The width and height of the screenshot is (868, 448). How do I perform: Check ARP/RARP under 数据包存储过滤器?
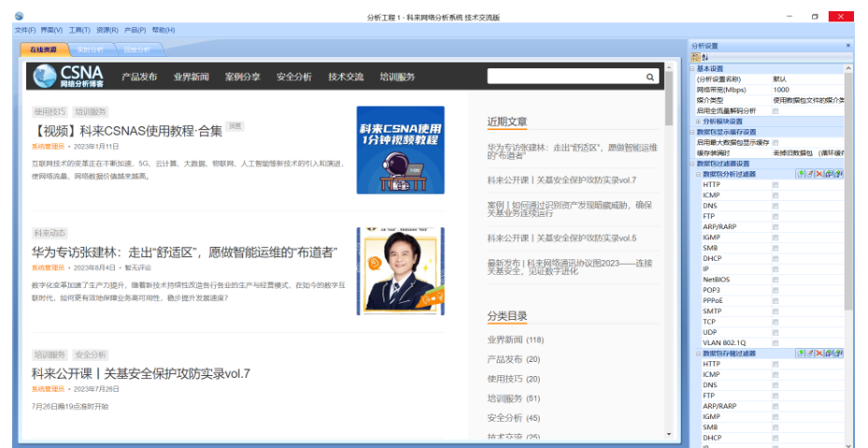(x=775, y=407)
